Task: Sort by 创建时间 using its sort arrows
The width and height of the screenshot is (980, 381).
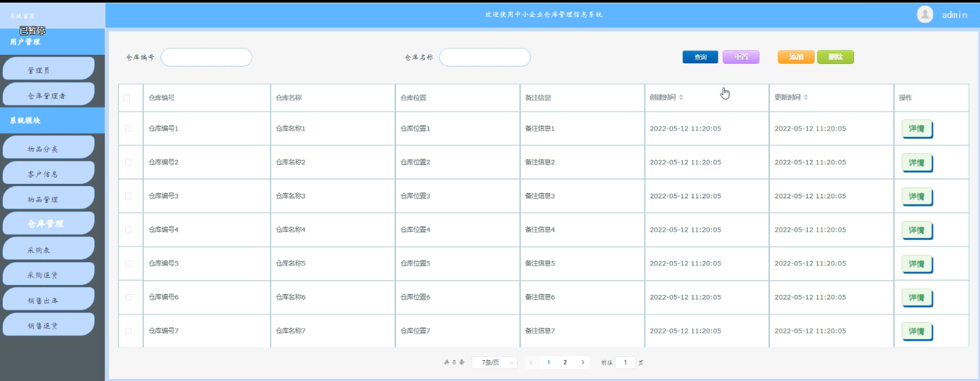Action: (681, 98)
